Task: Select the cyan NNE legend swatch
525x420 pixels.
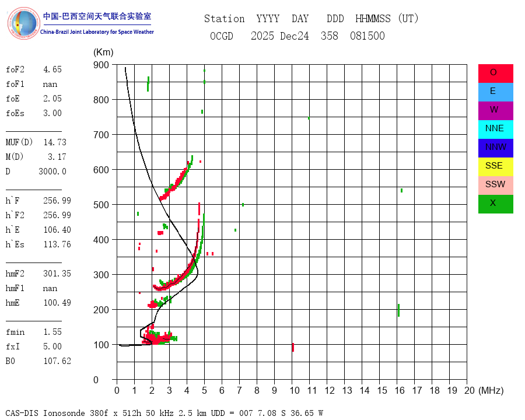Action: click(x=495, y=129)
